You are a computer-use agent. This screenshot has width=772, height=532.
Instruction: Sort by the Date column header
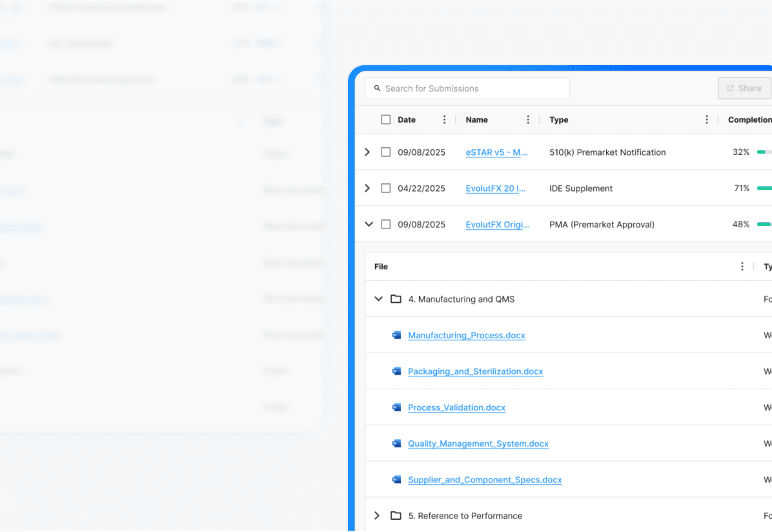point(407,119)
